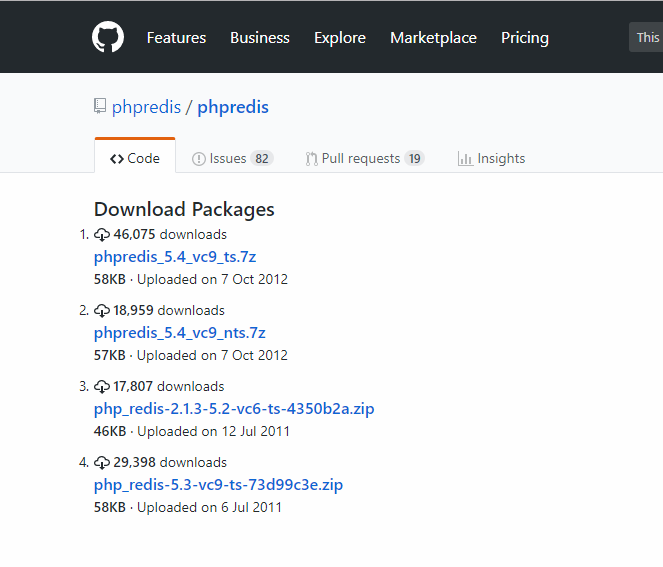Download php_redis-2.1.3-5.2-vc6-ts-4350b2a.zip file
Image resolution: width=663 pixels, height=567 pixels.
pos(234,409)
